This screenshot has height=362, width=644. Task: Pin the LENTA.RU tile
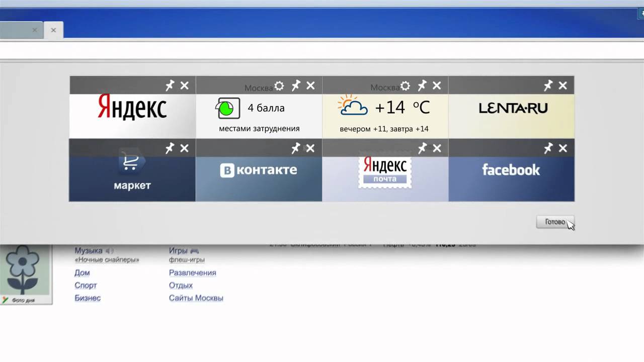[x=548, y=85]
